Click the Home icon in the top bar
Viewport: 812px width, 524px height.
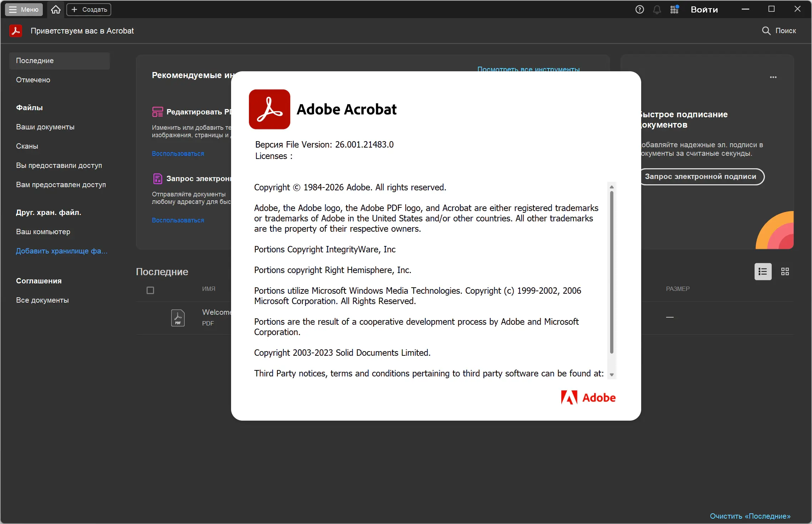point(56,10)
